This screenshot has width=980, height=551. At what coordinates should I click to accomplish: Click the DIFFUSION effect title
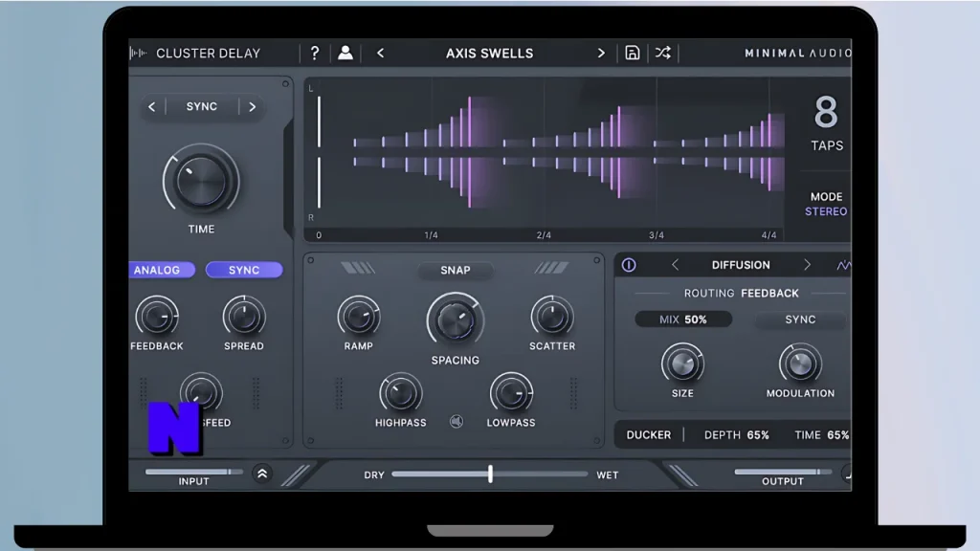[x=741, y=265]
